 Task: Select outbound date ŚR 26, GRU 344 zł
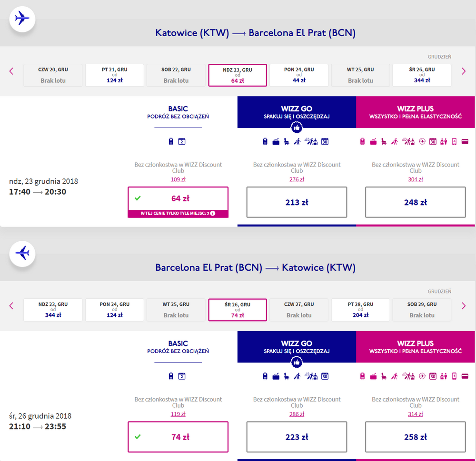pos(422,75)
